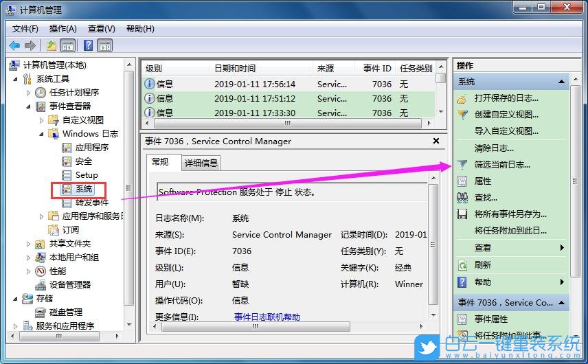Open 磁盘管理 from the tree
Viewport: 588px width, 364px height.
coord(66,312)
